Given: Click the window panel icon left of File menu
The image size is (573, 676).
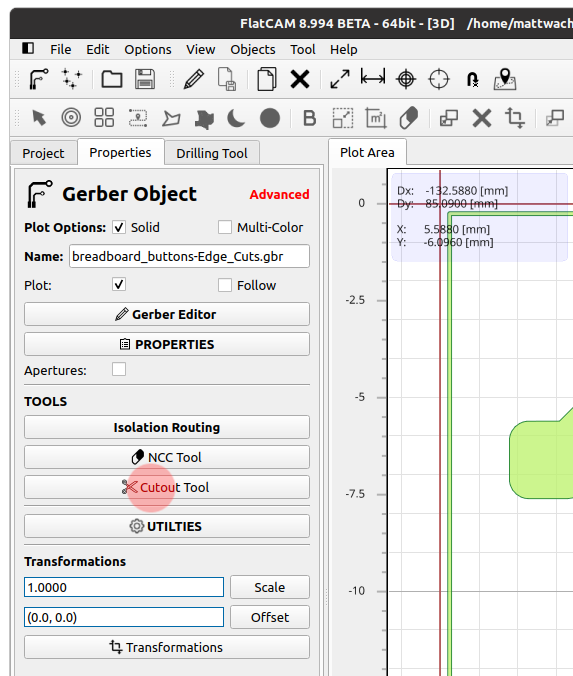Looking at the screenshot, I should click(x=28, y=48).
